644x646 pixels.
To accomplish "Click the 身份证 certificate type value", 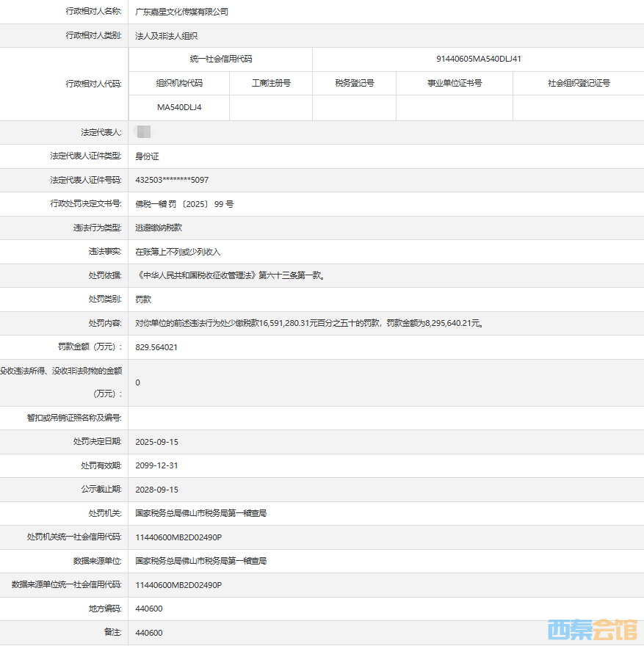I will [147, 156].
